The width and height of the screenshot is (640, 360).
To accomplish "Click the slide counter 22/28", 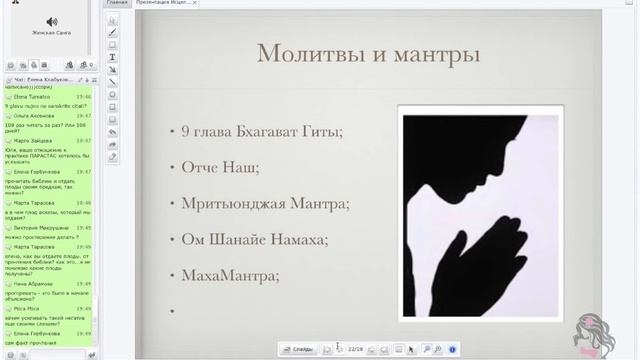I will coord(355,349).
